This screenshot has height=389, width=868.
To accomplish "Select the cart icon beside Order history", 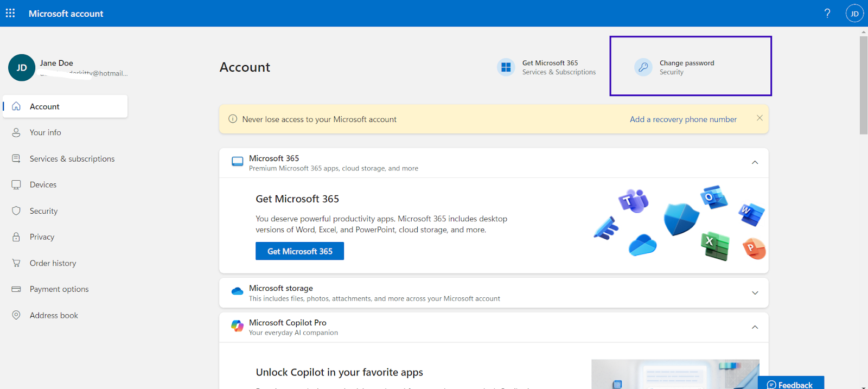I will (x=16, y=263).
